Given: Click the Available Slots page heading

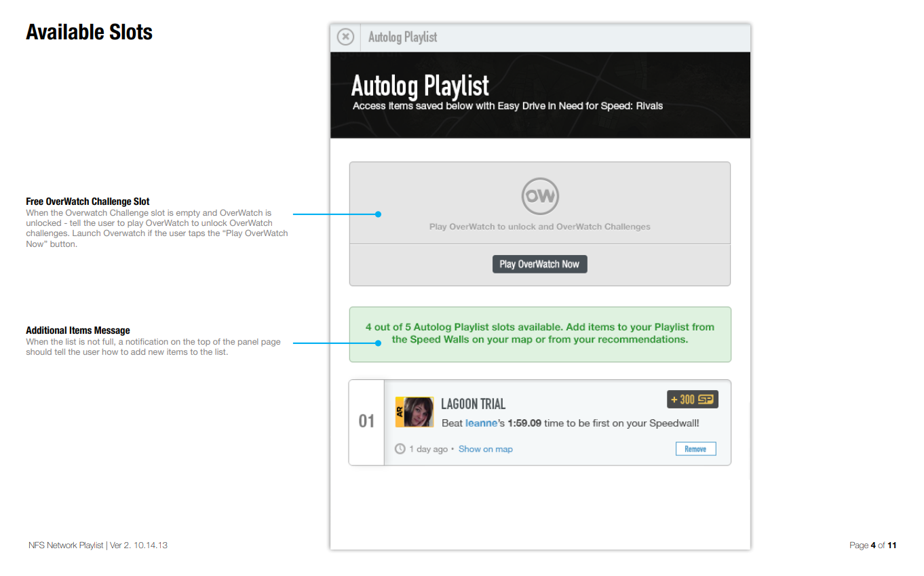Looking at the screenshot, I should (x=90, y=32).
